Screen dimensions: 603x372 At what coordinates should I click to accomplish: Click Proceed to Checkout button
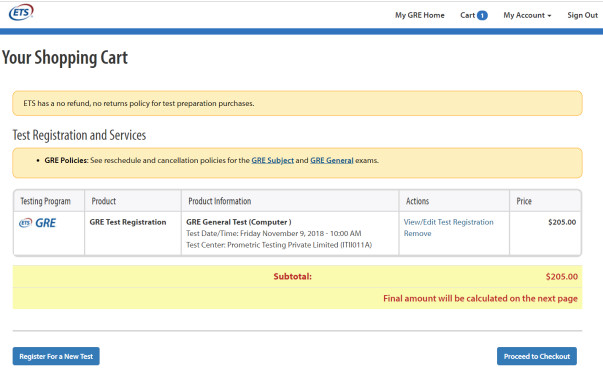coord(537,356)
